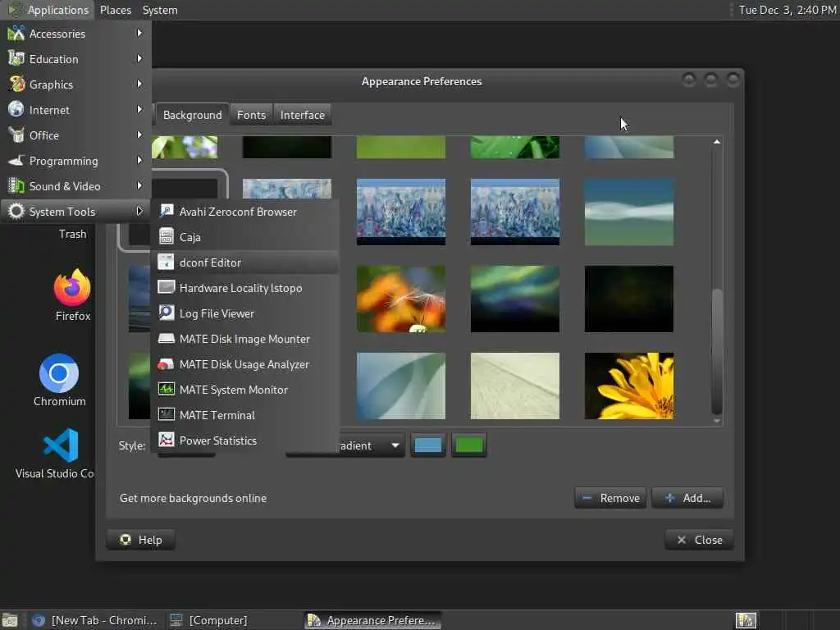Open MATE Disk Usage Analyzer icon
840x630 pixels.
pos(166,364)
